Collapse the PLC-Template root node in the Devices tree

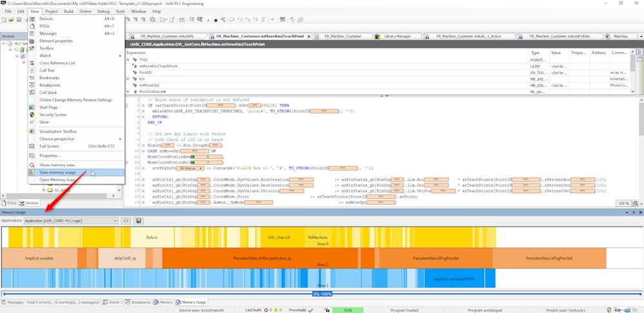4,44
